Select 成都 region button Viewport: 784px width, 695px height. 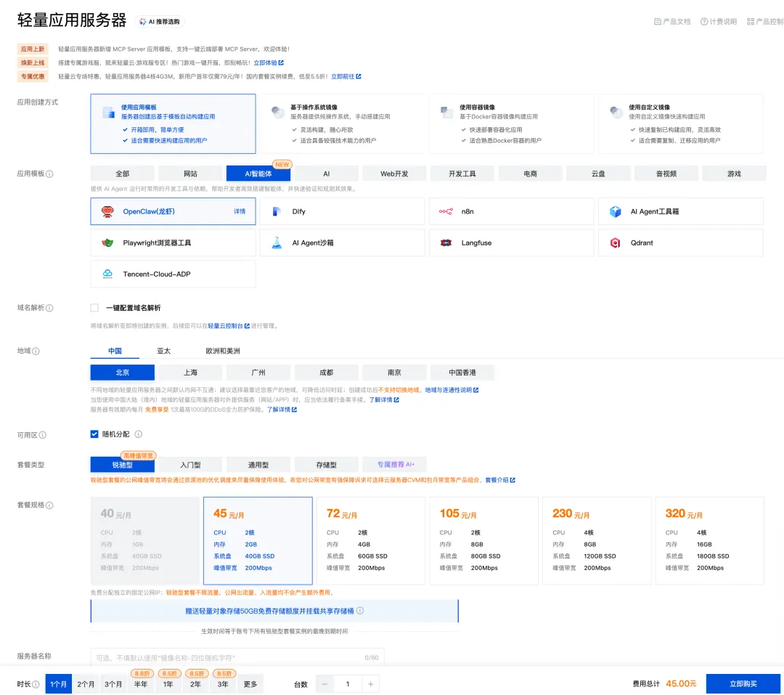pos(327,373)
